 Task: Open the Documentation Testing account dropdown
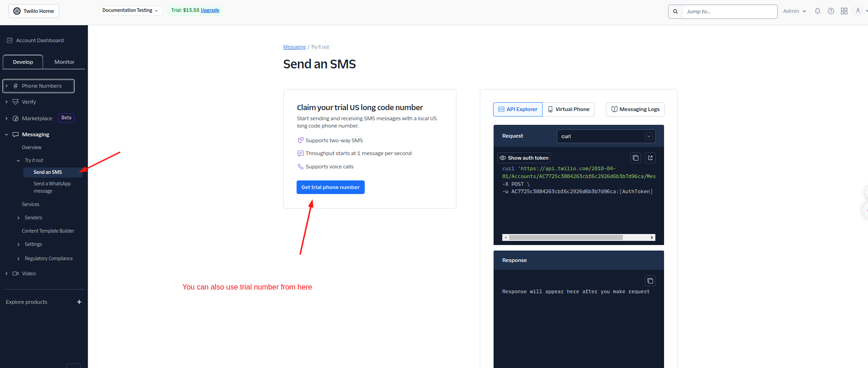131,11
